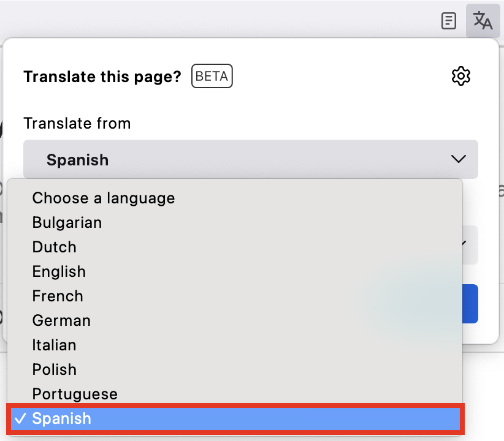Select French from the language list
Viewport: 504px width, 441px height.
pyautogui.click(x=57, y=296)
